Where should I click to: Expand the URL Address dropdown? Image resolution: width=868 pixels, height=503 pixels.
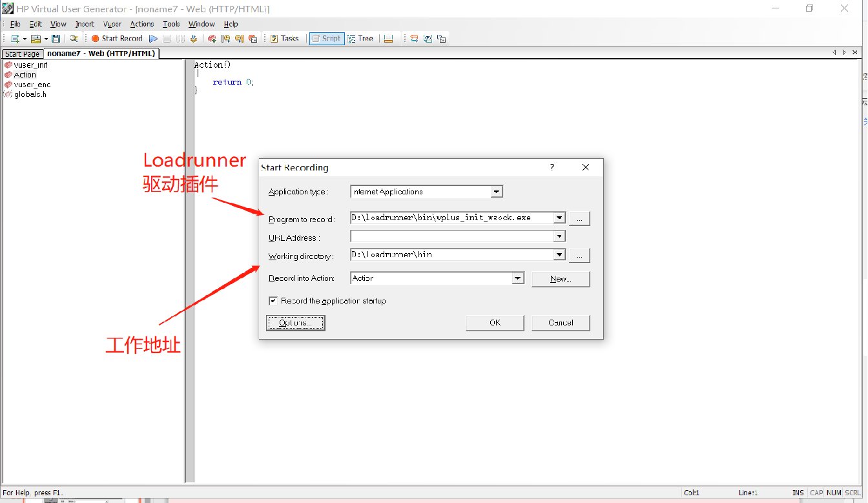tap(559, 237)
